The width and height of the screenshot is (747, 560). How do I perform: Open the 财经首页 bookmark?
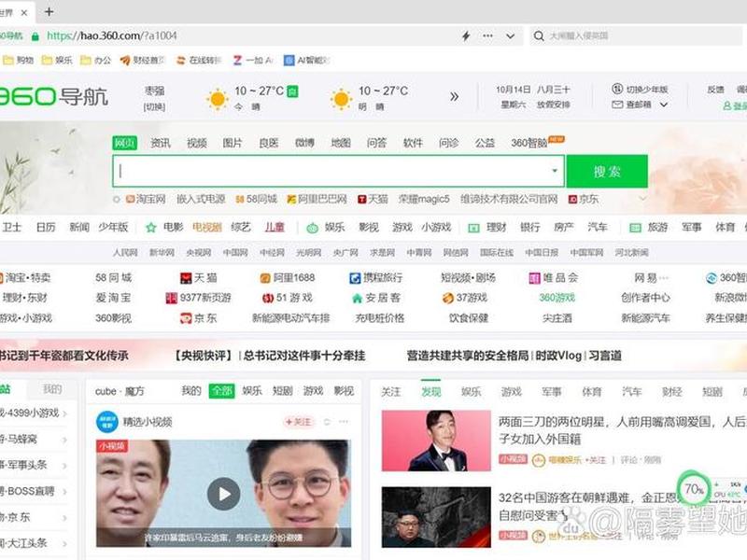[142, 60]
